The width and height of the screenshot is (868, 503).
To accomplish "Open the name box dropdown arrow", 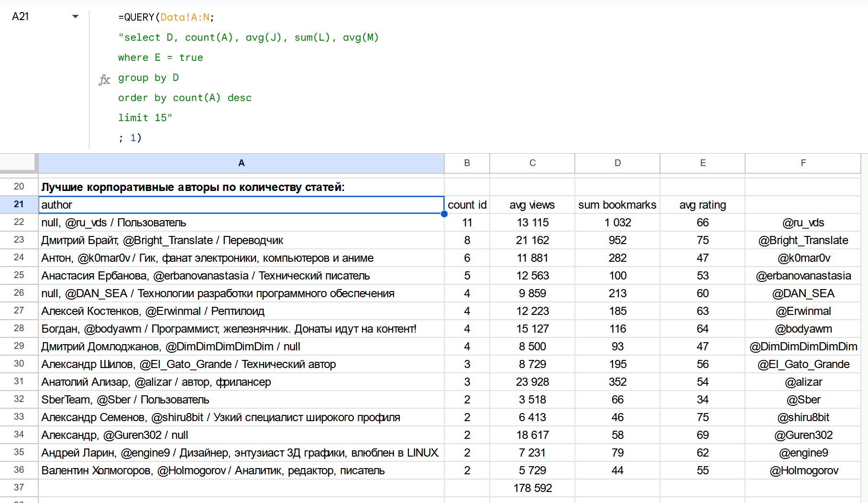I will coord(75,17).
